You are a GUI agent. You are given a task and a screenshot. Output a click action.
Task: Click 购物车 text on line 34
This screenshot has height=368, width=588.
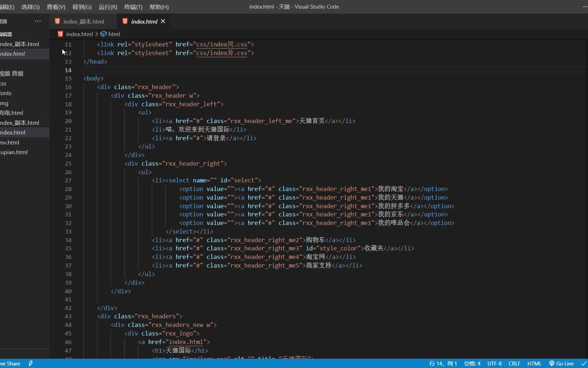(315, 240)
